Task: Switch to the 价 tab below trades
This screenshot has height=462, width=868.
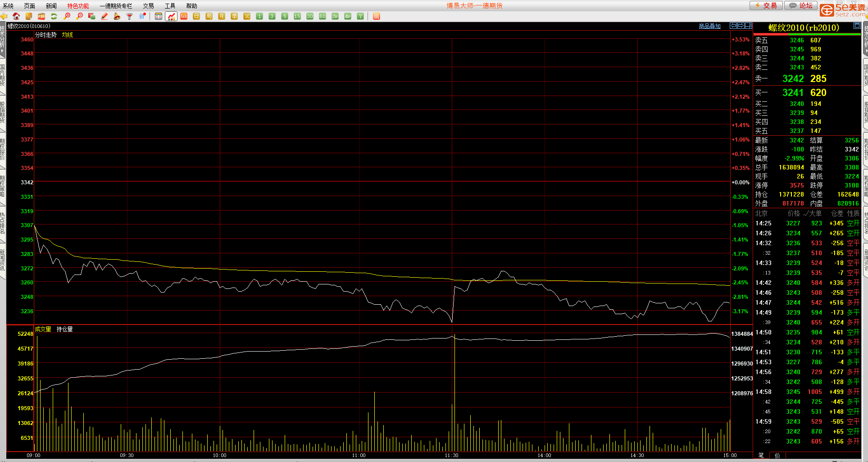Action: point(777,456)
